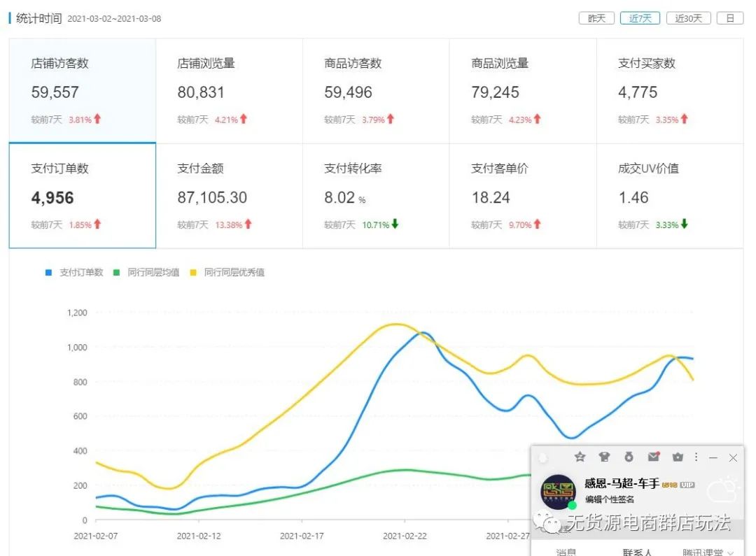Open the QQ crown membership icon
Viewport: 756px width, 556px height.
678,457
